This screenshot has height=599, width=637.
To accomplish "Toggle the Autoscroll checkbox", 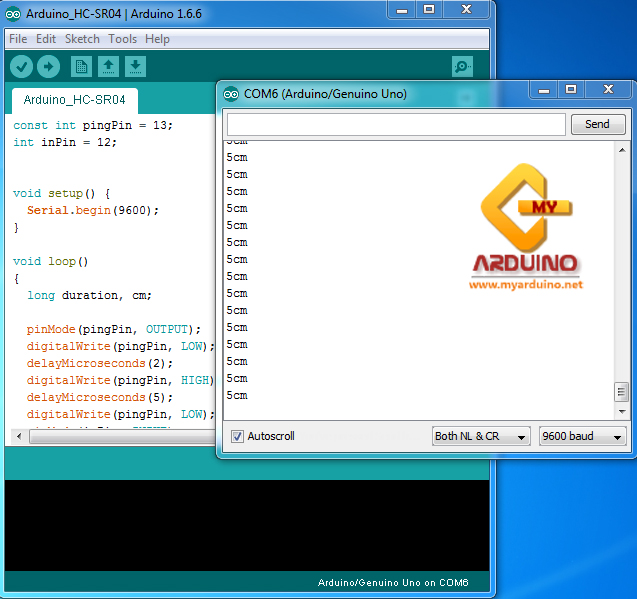I will click(237, 436).
